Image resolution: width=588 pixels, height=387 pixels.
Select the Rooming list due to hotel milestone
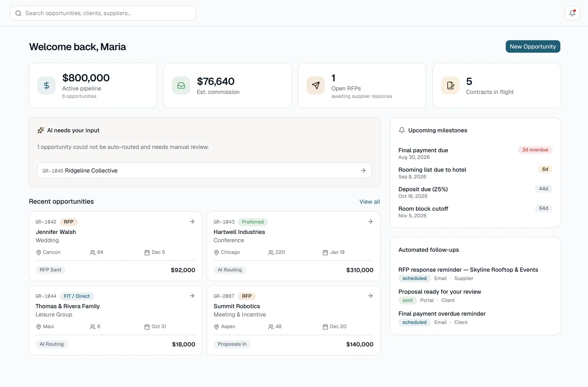tap(475, 173)
